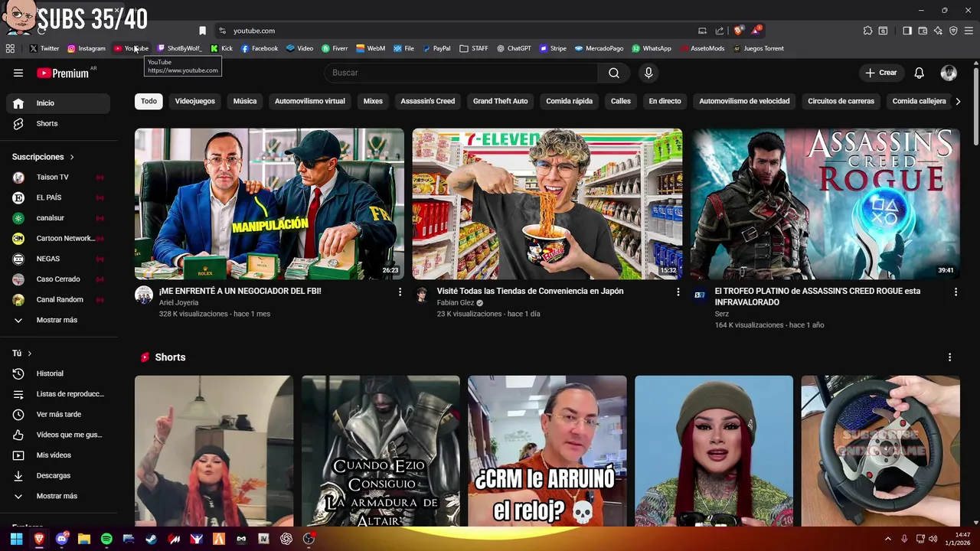This screenshot has height=551, width=980.
Task: Expand subscriptions with Mostrar más
Action: 55,320
